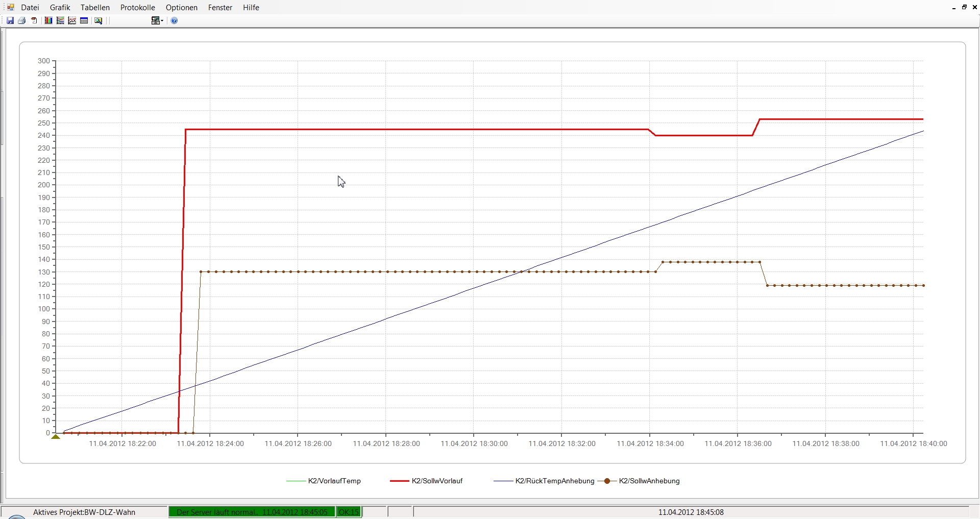
Task: Click the y-axis value 130
Action: coord(44,272)
